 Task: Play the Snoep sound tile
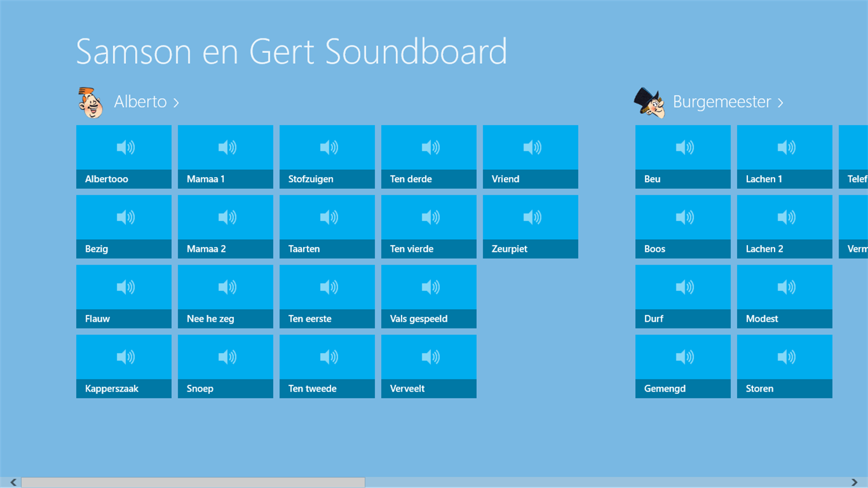(x=225, y=366)
